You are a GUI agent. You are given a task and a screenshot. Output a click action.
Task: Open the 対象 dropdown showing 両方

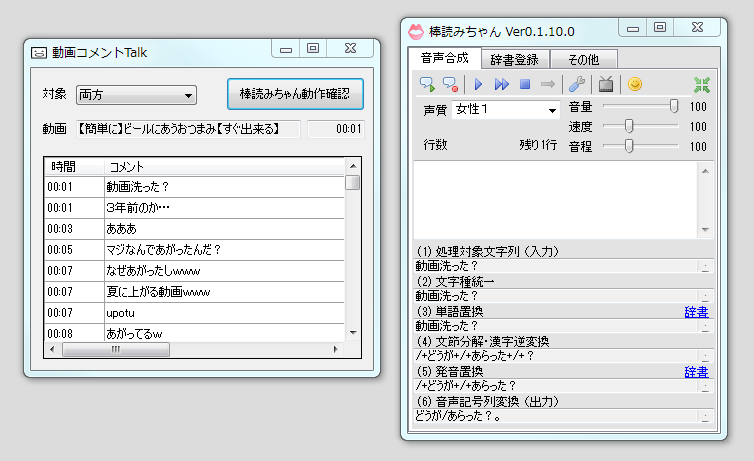tap(136, 95)
